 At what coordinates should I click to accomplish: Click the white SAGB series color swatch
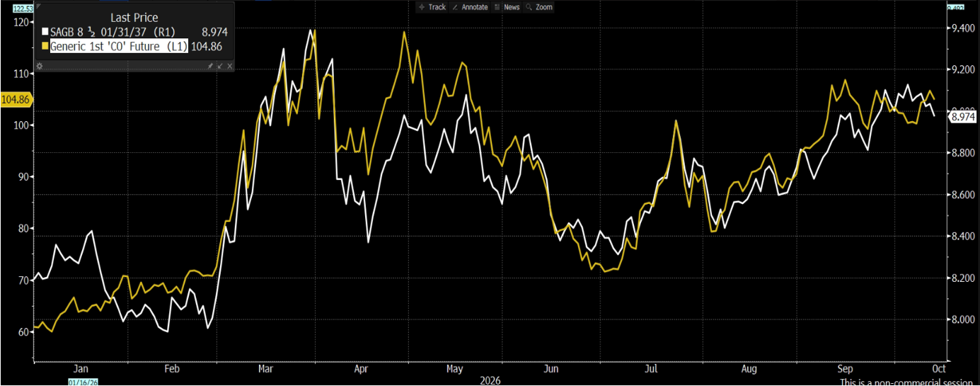click(45, 32)
